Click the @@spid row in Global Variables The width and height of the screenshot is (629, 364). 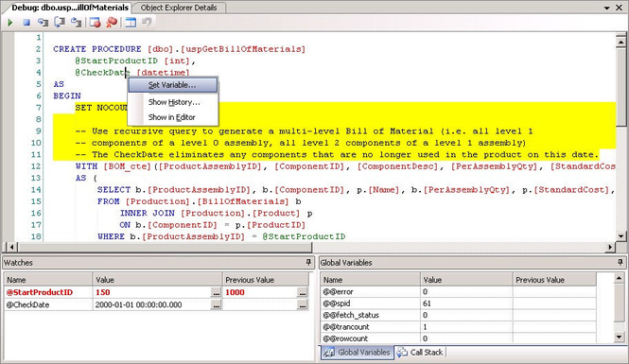coord(458,303)
